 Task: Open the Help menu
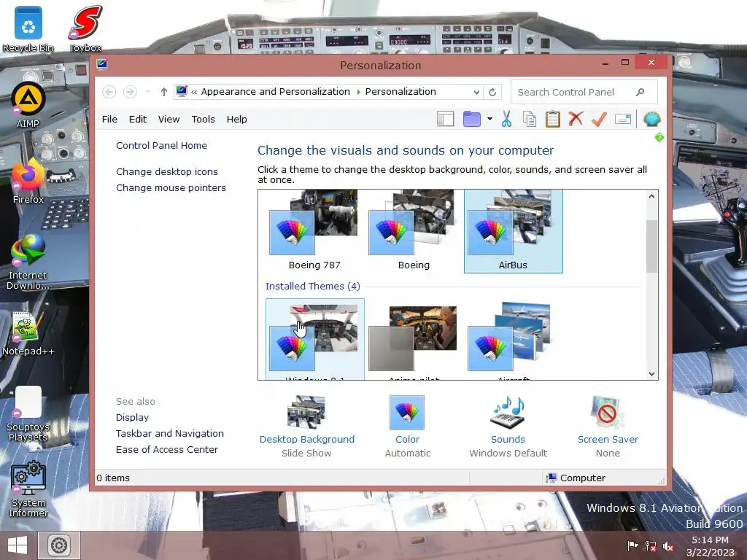[237, 119]
